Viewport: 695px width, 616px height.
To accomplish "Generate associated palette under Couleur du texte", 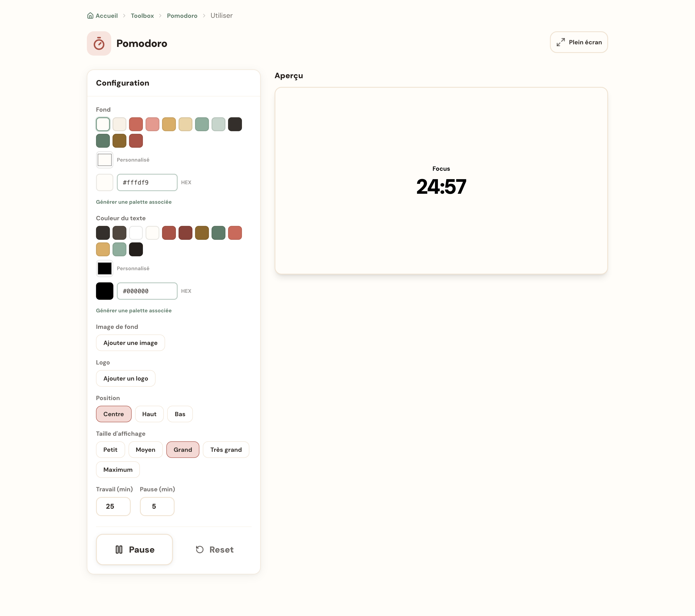I will [x=134, y=311].
